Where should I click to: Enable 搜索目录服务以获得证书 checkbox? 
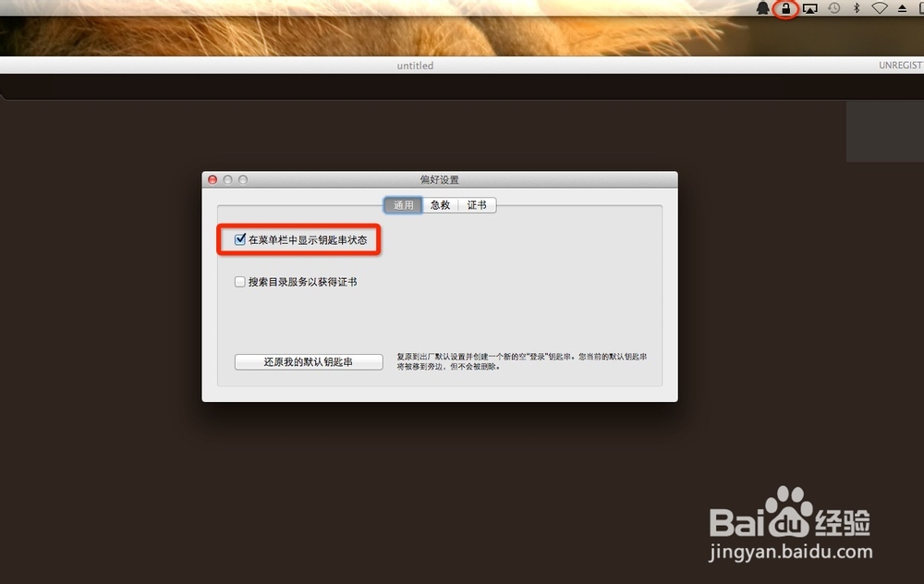click(x=240, y=281)
